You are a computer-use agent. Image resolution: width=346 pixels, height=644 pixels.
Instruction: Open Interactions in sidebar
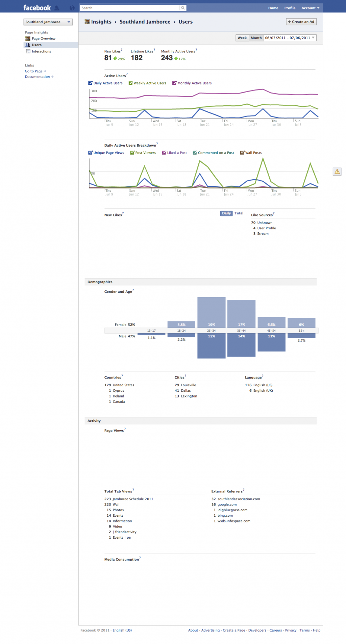(x=41, y=51)
